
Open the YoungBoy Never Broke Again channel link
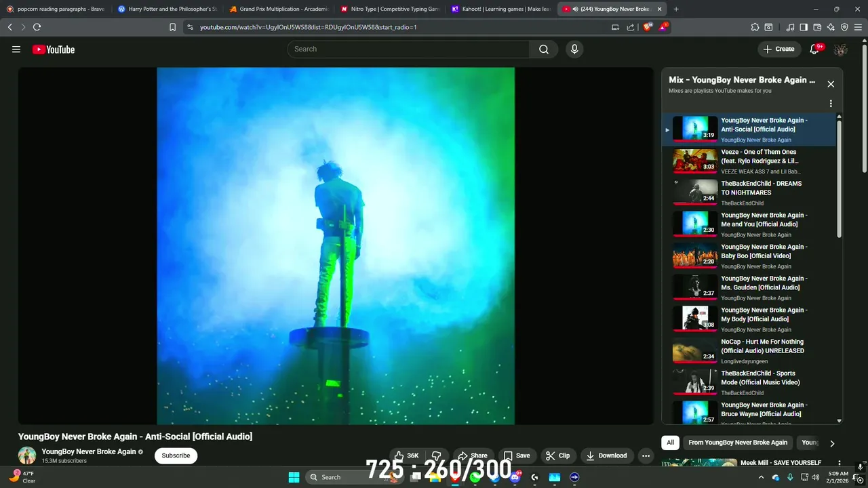(x=89, y=451)
